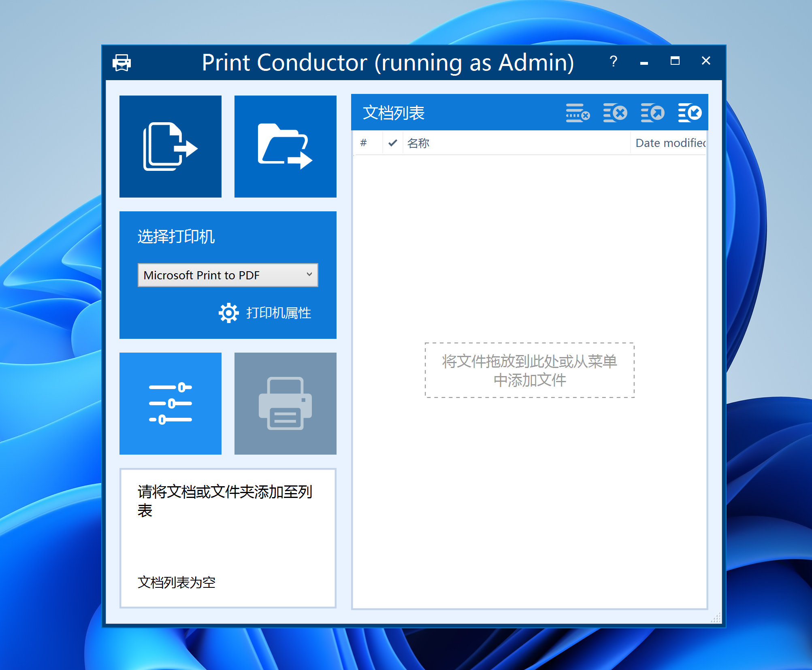
Task: Maximize the Print Conductor window
Action: click(x=675, y=62)
